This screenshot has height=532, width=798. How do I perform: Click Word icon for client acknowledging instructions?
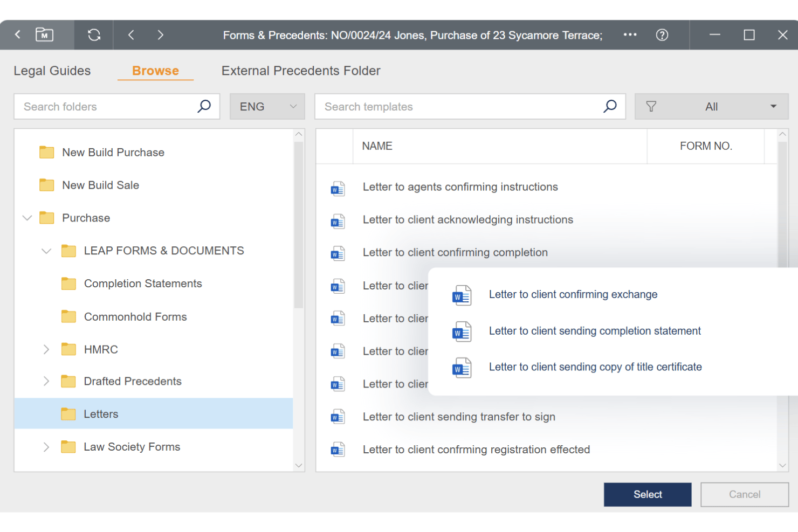(338, 222)
